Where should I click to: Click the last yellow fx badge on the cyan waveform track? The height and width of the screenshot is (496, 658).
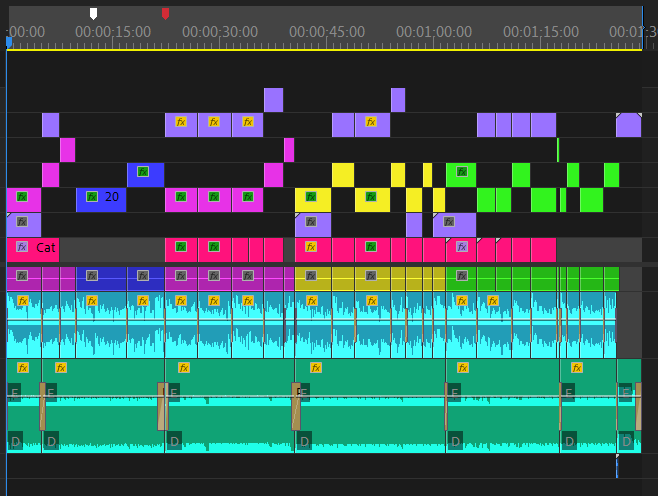[493, 301]
